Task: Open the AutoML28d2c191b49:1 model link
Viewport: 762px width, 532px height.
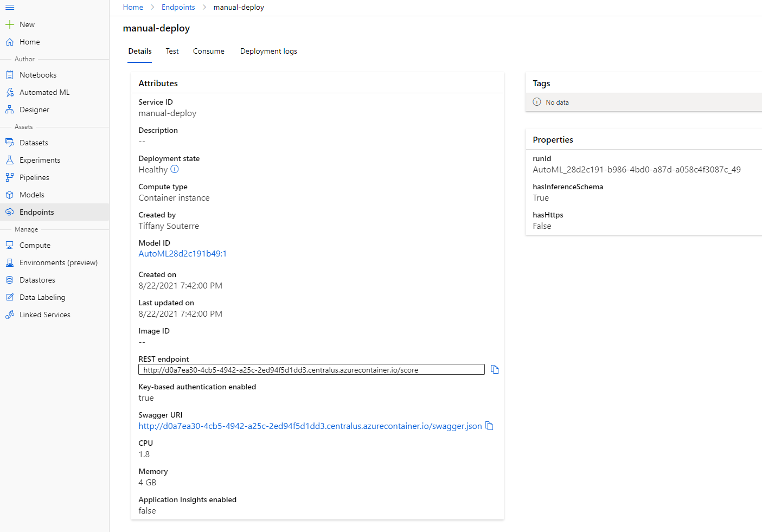Action: coord(182,254)
